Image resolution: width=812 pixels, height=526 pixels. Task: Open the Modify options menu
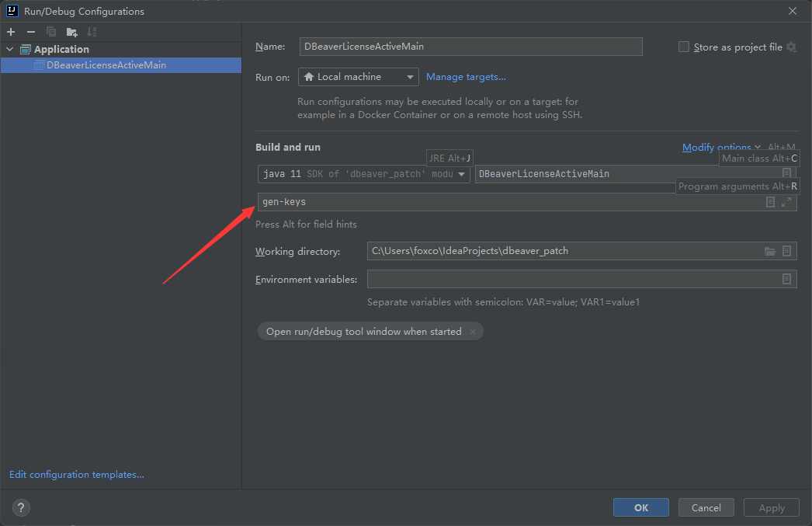721,148
